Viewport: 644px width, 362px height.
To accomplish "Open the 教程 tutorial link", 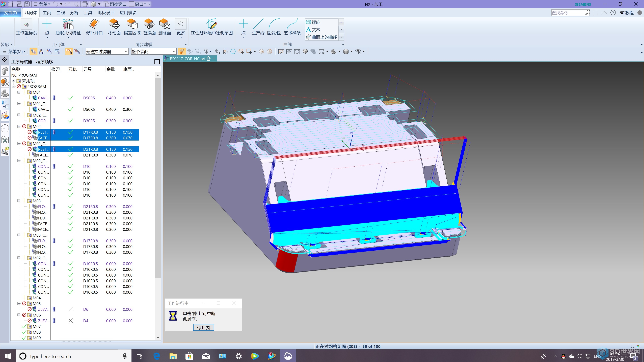I will [627, 13].
